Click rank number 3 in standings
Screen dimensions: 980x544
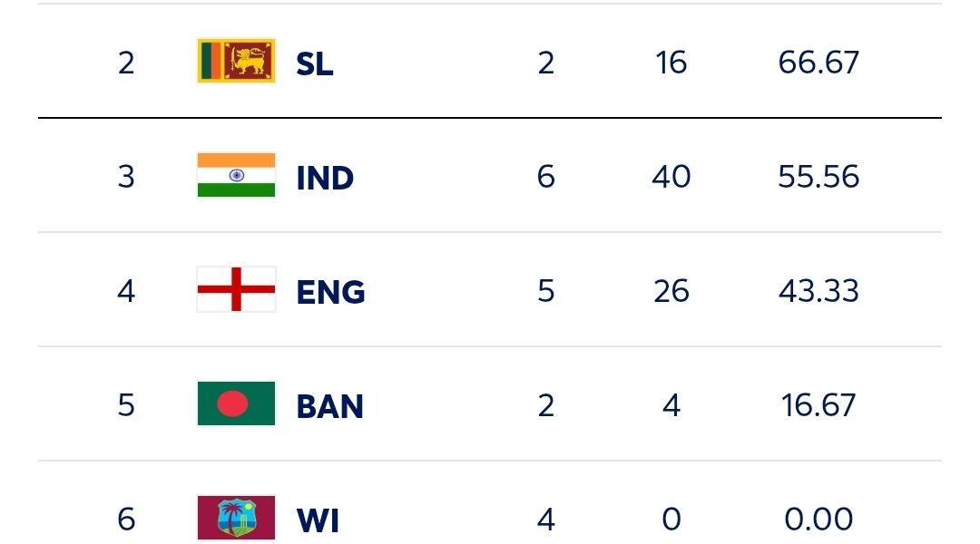126,177
